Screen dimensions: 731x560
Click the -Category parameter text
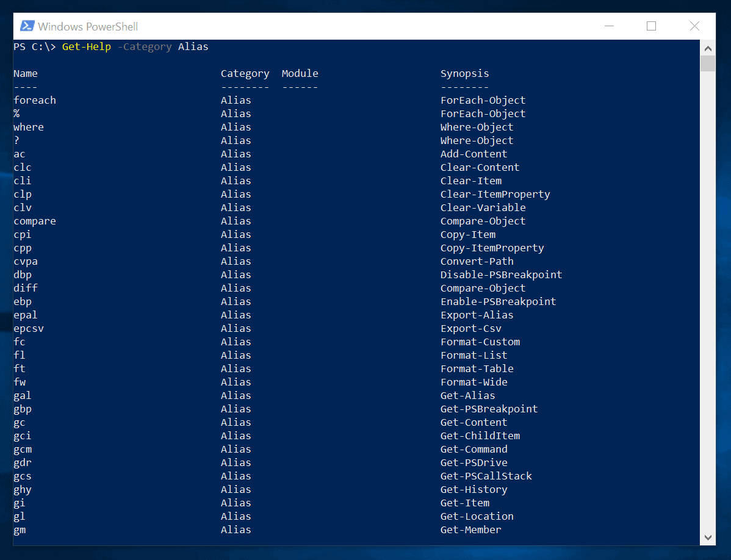coord(145,46)
